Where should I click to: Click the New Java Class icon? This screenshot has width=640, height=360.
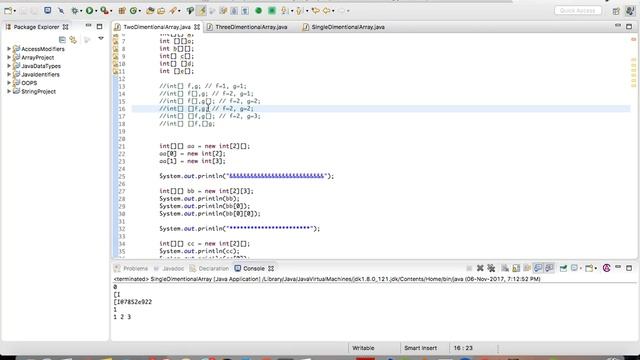coord(133,11)
